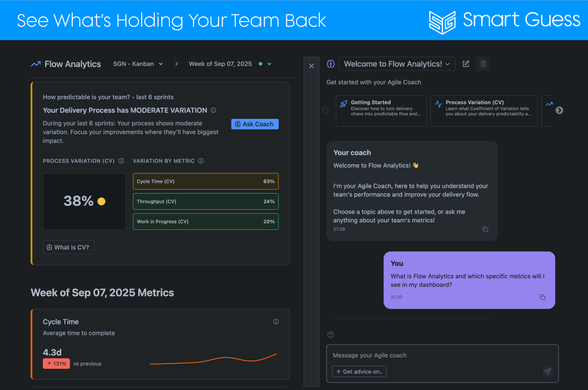
Task: Click the question mark help icon above the chat box
Action: point(330,335)
